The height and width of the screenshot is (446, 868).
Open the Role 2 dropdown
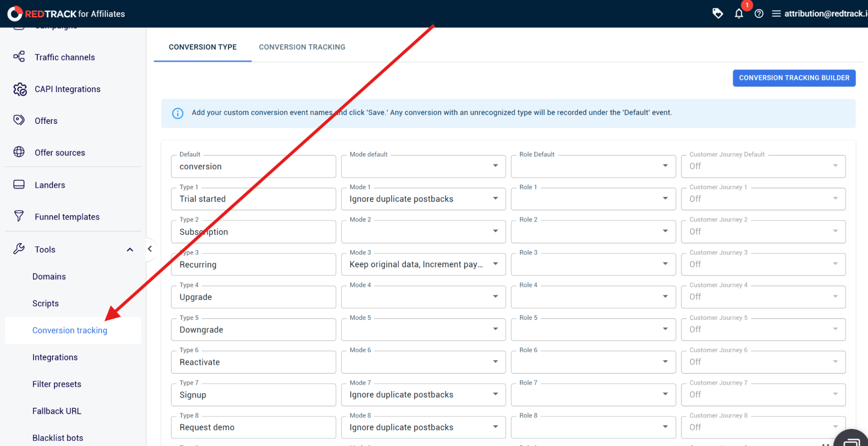[x=593, y=232]
